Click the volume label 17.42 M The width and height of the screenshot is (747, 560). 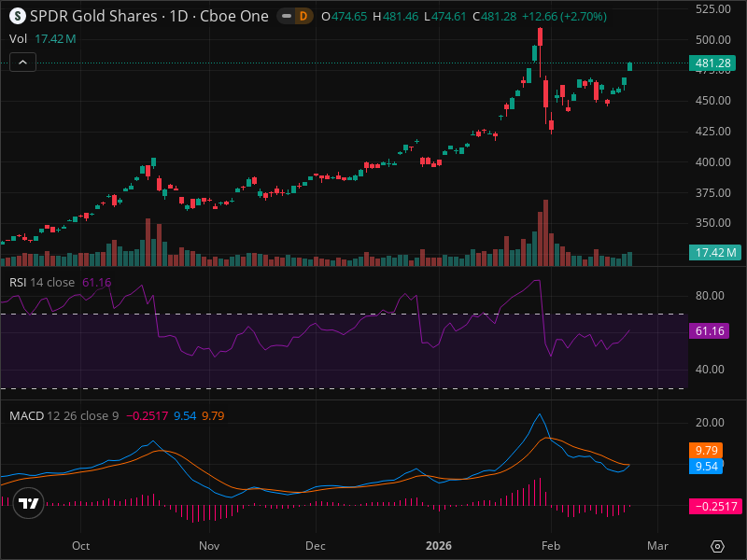click(x=715, y=252)
